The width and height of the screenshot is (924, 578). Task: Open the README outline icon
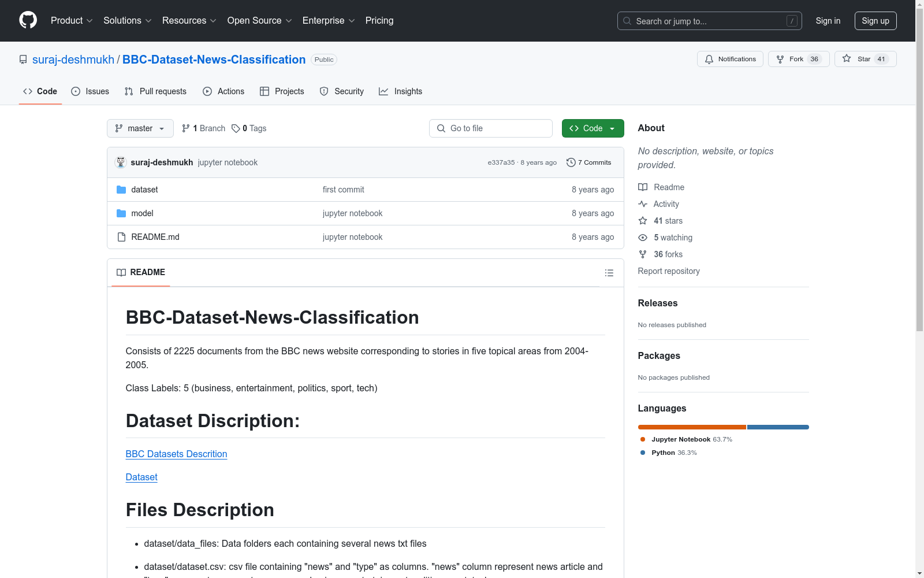[609, 273]
